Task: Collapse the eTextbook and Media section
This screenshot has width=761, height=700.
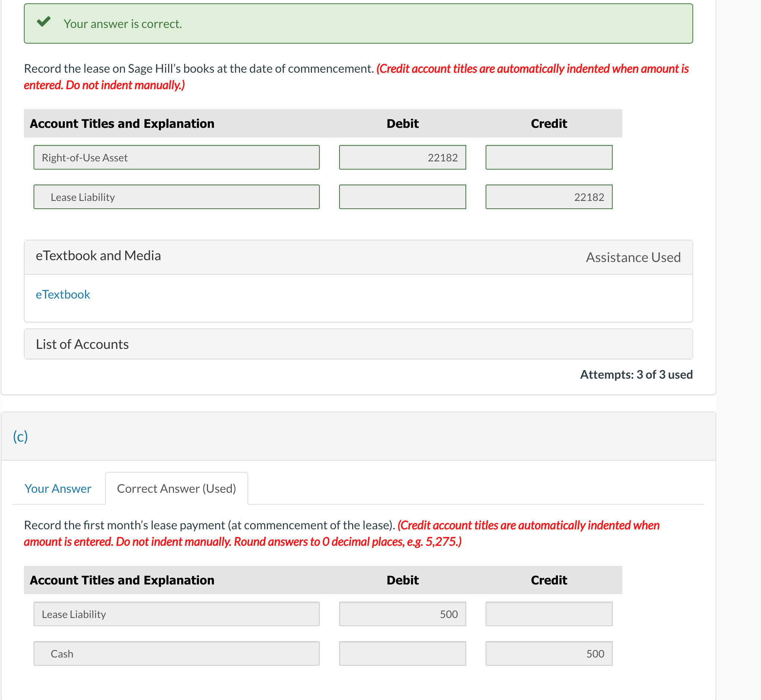Action: (98, 256)
